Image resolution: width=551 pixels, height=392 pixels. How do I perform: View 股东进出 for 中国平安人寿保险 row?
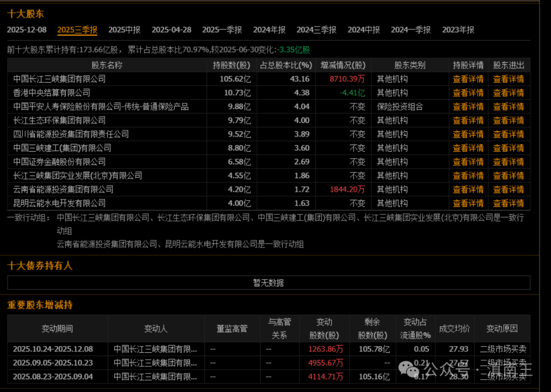pyautogui.click(x=509, y=107)
